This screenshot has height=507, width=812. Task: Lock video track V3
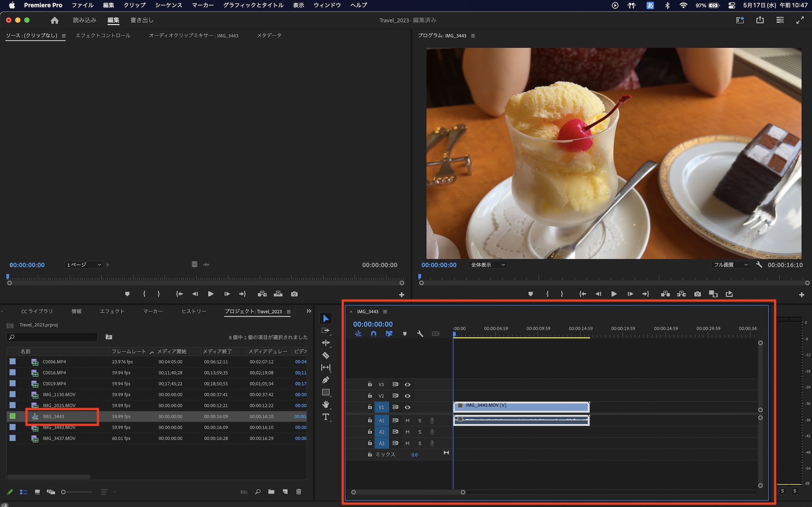[x=370, y=384]
